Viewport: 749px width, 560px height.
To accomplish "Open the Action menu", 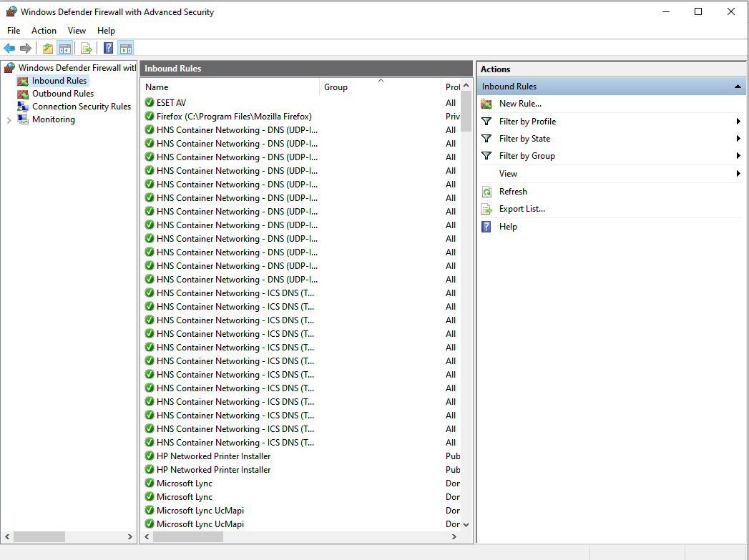I will 44,31.
